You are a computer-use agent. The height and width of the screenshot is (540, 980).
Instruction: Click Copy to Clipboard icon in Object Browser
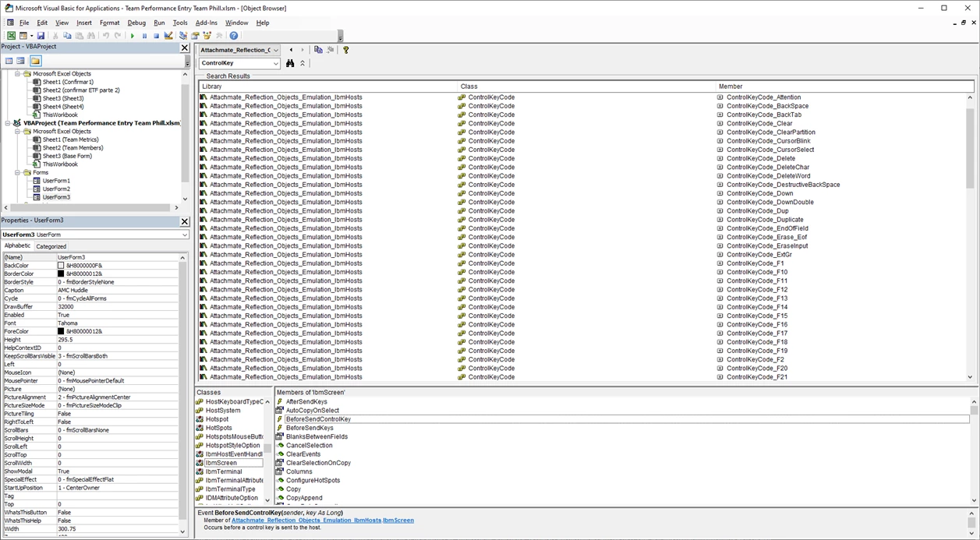318,50
